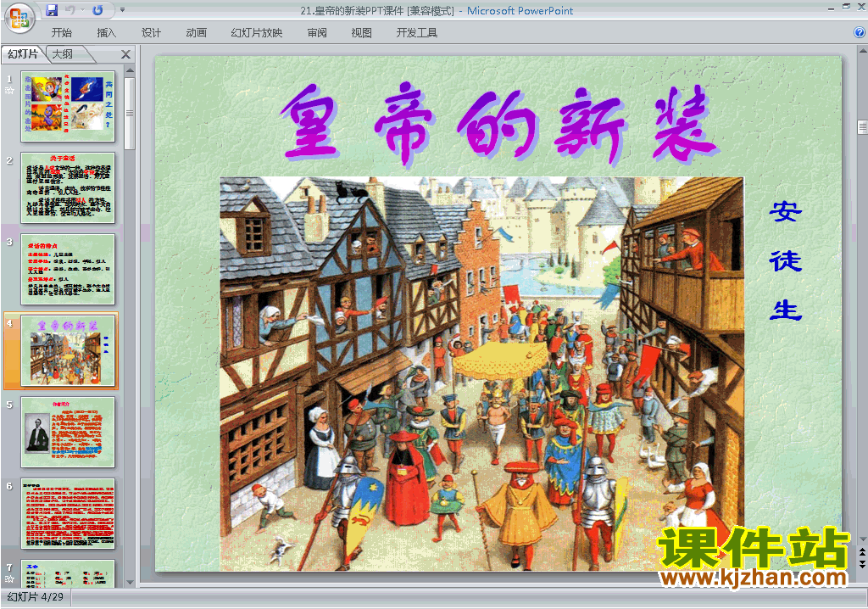Minimize the PowerPoint window
The image size is (868, 609).
831,8
